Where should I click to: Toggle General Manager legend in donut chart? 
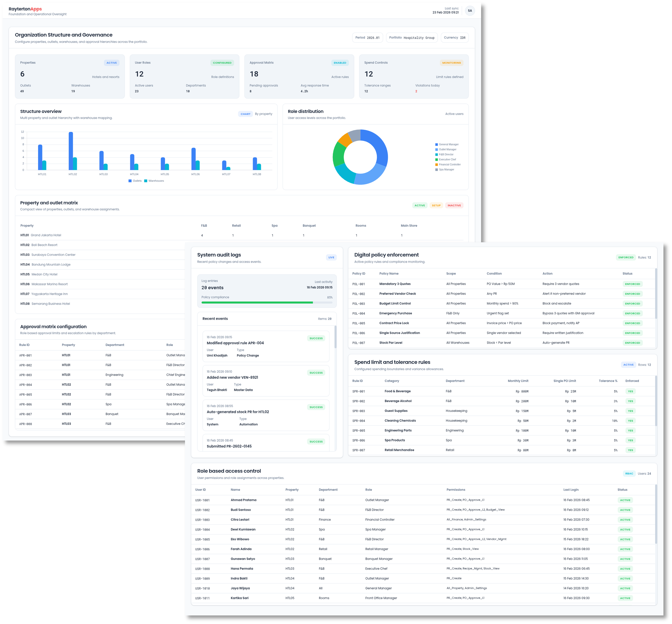(447, 144)
